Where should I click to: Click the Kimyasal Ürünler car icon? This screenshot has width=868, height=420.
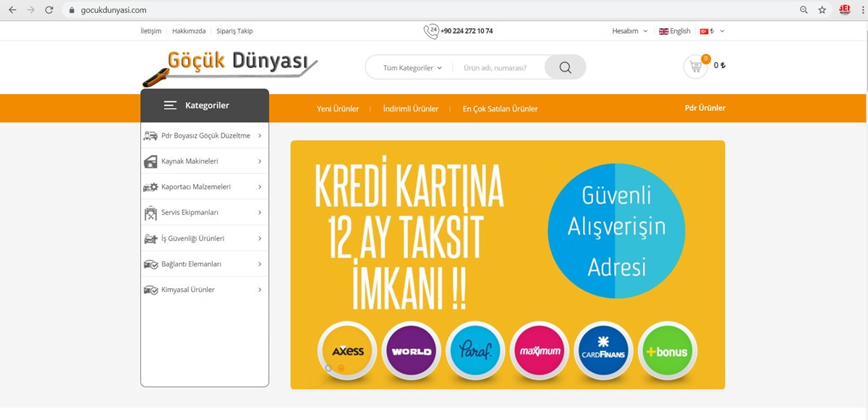[x=150, y=290]
